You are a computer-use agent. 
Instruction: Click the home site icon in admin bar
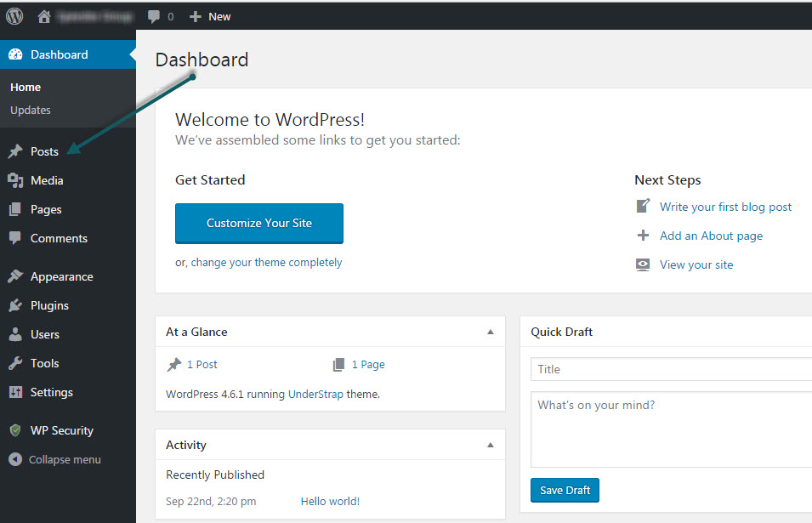(x=44, y=16)
